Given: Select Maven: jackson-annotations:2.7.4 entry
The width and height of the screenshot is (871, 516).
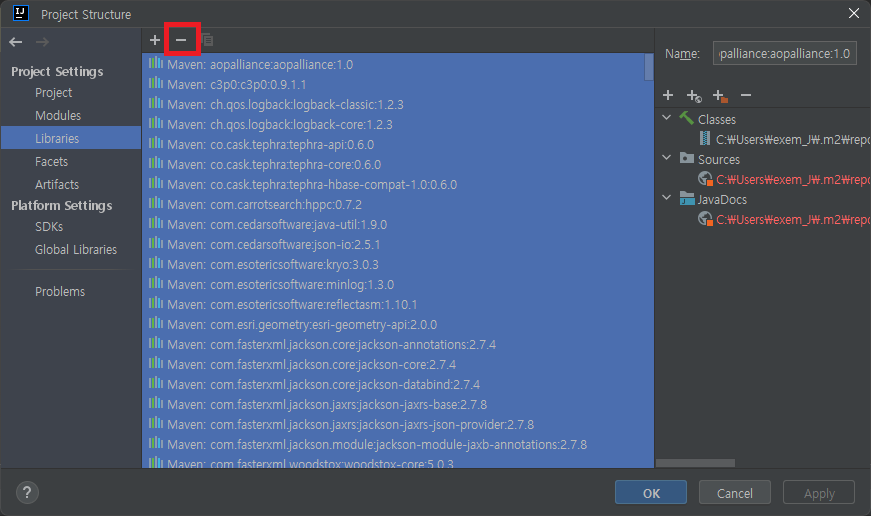Looking at the screenshot, I should [398, 344].
